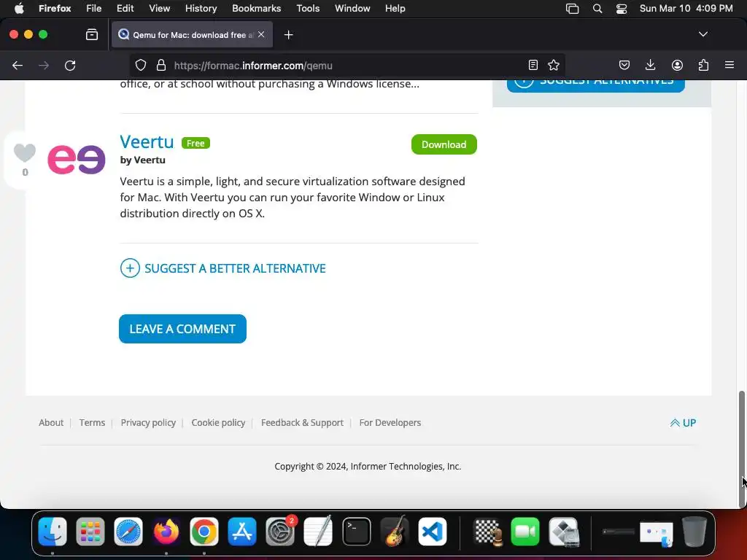Image resolution: width=747 pixels, height=560 pixels.
Task: Open the Firefox application menu
Action: coord(55,8)
